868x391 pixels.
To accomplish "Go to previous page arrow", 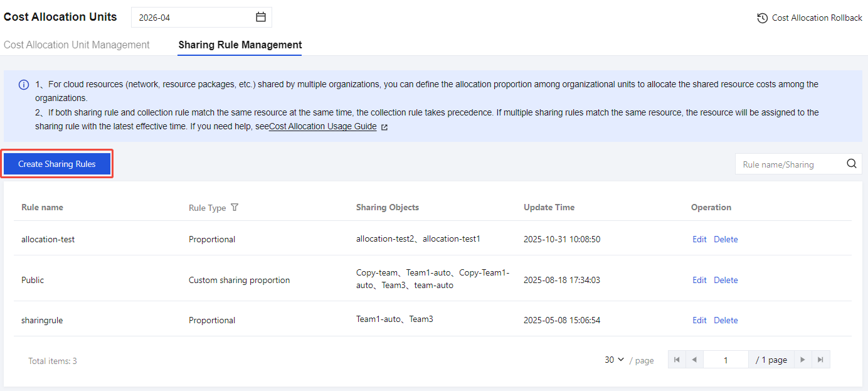I will pyautogui.click(x=694, y=360).
